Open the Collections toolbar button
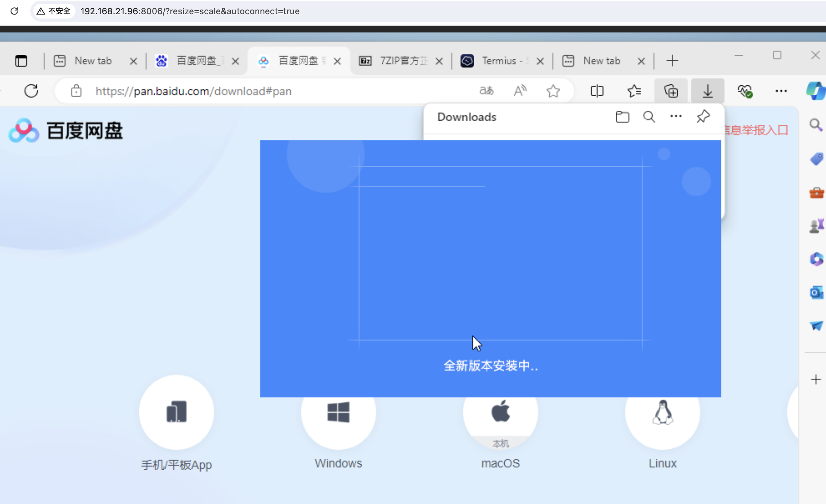Screen dimensions: 826x504 click(671, 91)
